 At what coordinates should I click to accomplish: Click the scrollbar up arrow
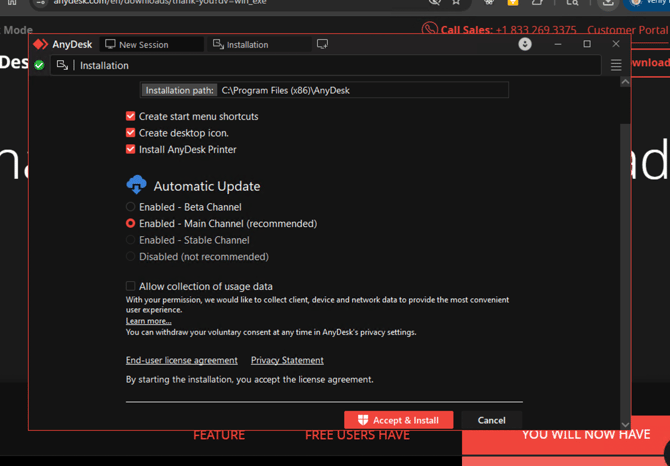pos(625,82)
